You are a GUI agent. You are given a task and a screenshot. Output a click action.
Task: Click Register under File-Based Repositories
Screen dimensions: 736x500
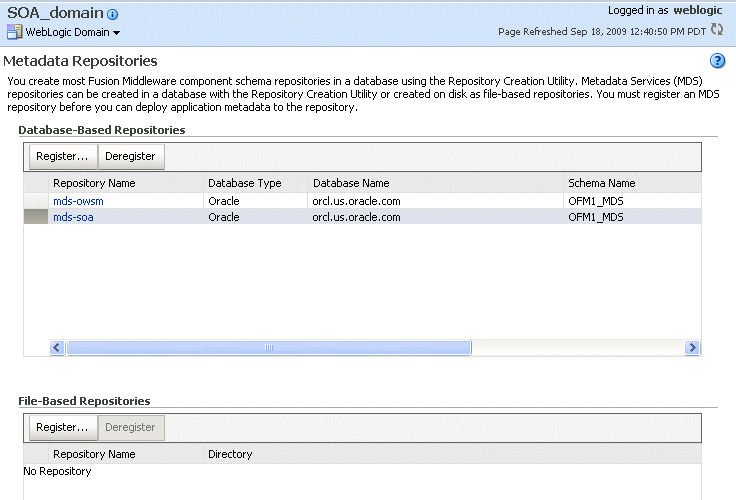tap(63, 427)
